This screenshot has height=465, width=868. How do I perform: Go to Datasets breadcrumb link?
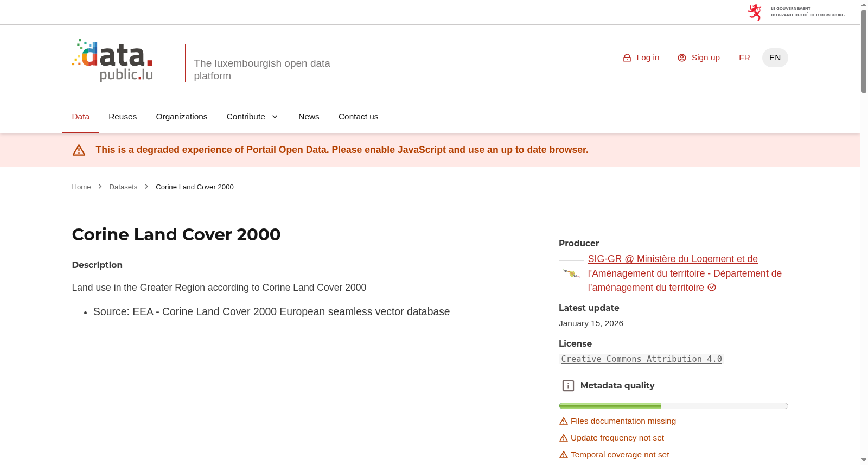(x=124, y=187)
